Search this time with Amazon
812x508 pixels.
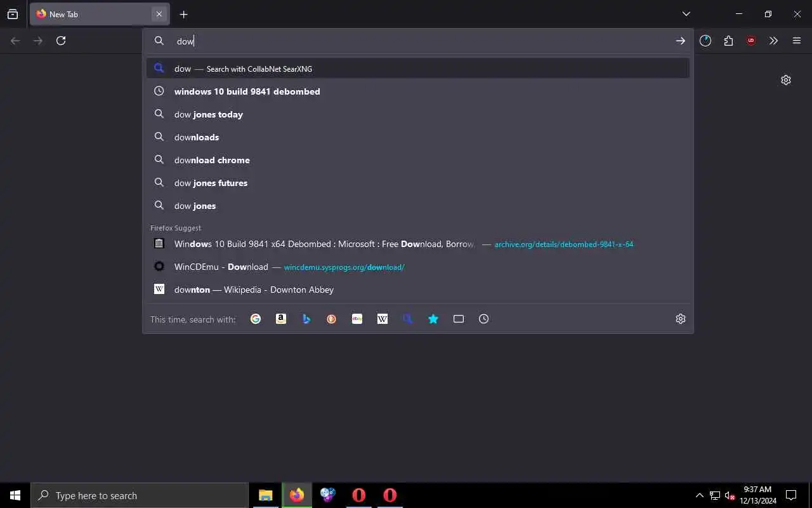[x=281, y=319]
